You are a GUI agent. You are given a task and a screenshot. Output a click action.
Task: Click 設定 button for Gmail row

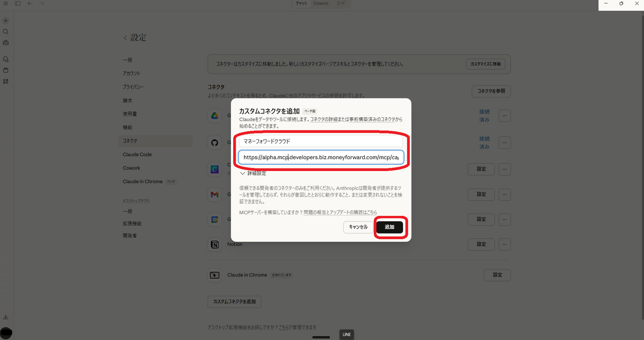[482, 194]
